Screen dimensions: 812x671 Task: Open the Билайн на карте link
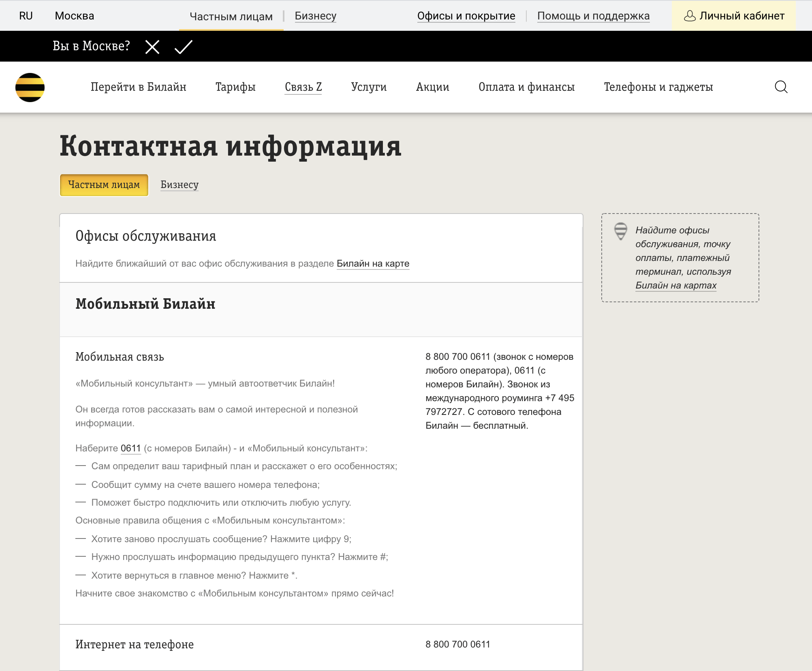(x=373, y=263)
